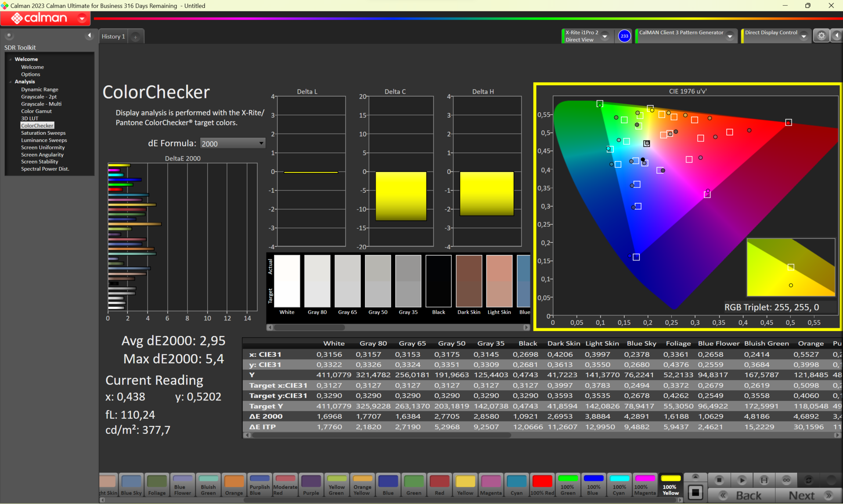This screenshot has width=843, height=504.
Task: Collapse the Analysis tree section
Action: tap(11, 82)
